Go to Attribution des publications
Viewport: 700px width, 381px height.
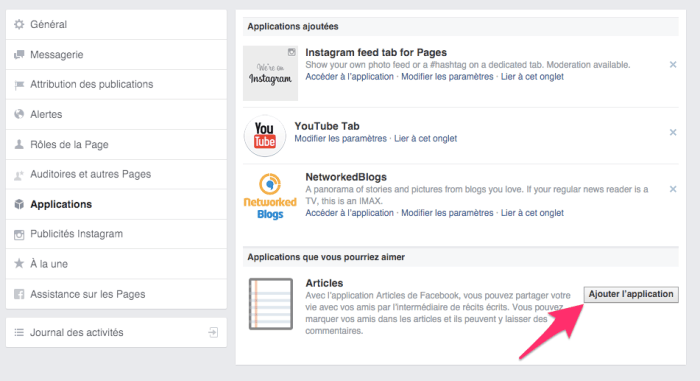[116, 84]
